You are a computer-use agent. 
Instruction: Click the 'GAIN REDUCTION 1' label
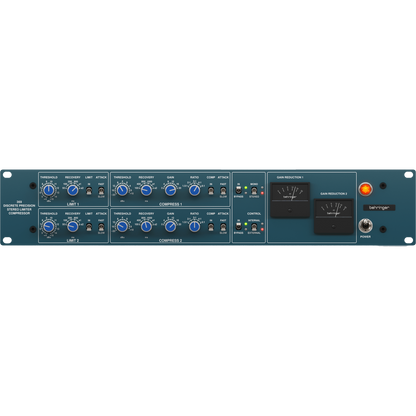tap(290, 177)
